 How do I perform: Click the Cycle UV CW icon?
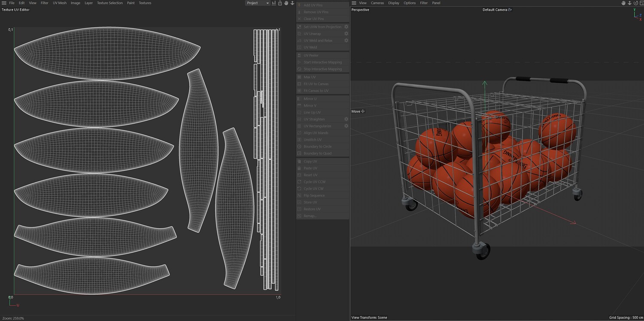(x=299, y=189)
